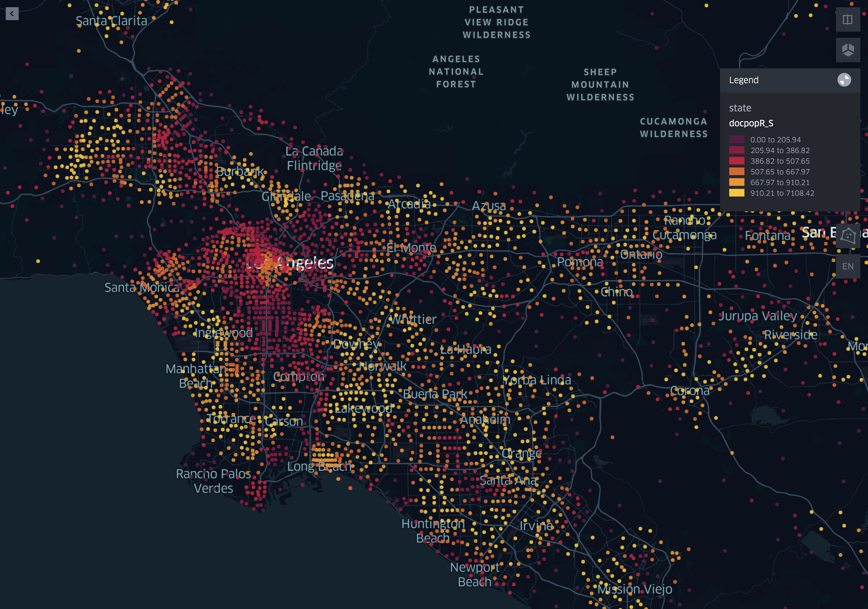Screen dimensions: 868x609
Task: Click the red swatch for 386.82 to 507.65
Action: pos(736,161)
